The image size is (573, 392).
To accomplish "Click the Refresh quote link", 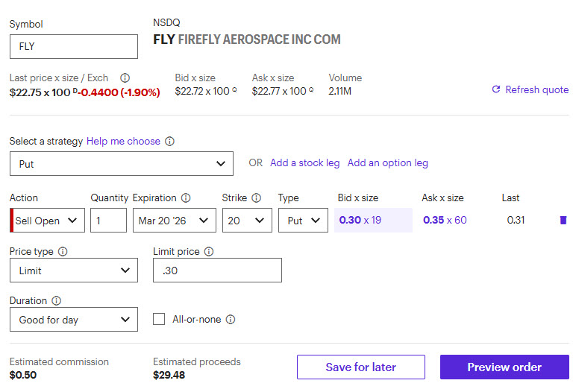I will click(530, 89).
